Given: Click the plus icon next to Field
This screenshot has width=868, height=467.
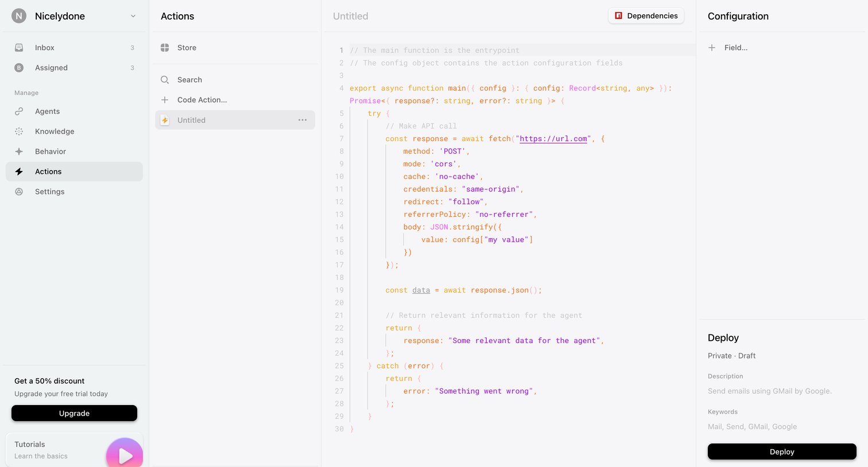Looking at the screenshot, I should pos(712,48).
